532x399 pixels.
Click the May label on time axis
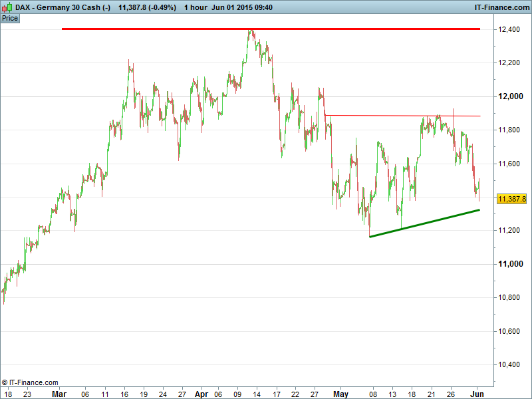(340, 394)
